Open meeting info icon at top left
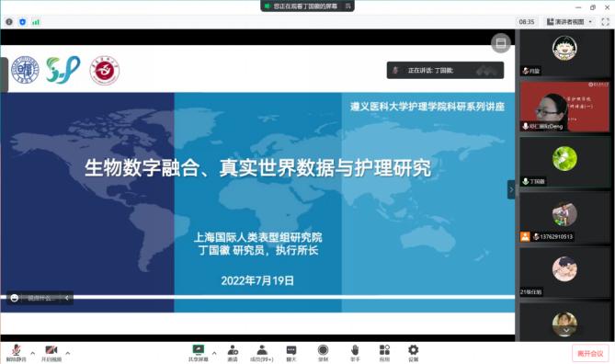Viewport: 615px width, 364px height. [x=9, y=22]
